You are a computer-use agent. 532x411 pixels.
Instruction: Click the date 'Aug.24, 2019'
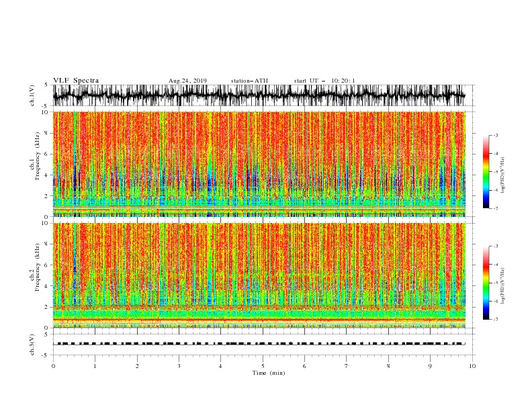(187, 81)
